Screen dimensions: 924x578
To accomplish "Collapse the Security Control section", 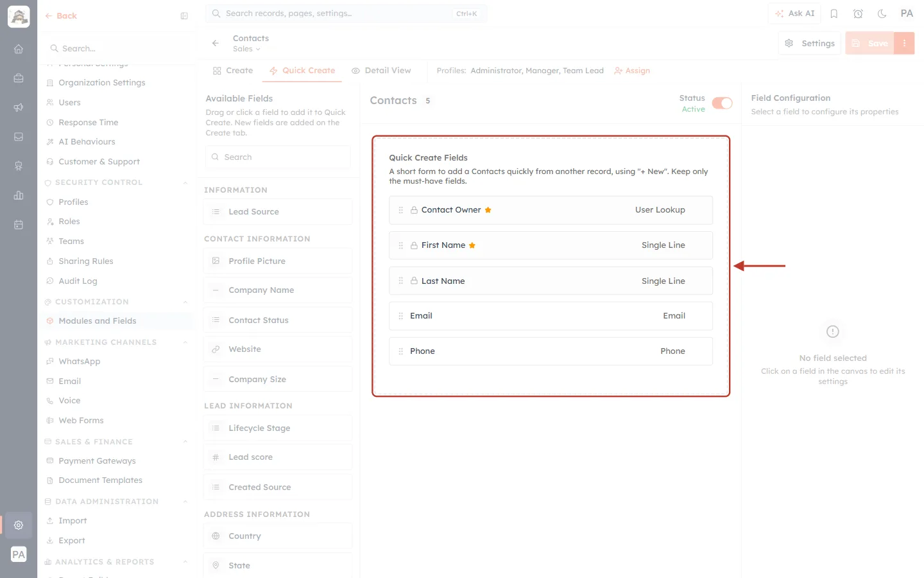I will 185,182.
